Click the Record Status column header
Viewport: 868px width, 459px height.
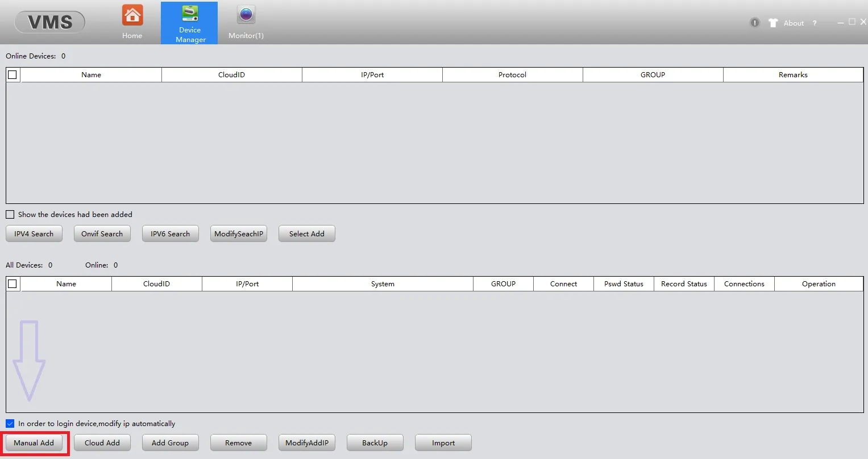click(x=684, y=284)
